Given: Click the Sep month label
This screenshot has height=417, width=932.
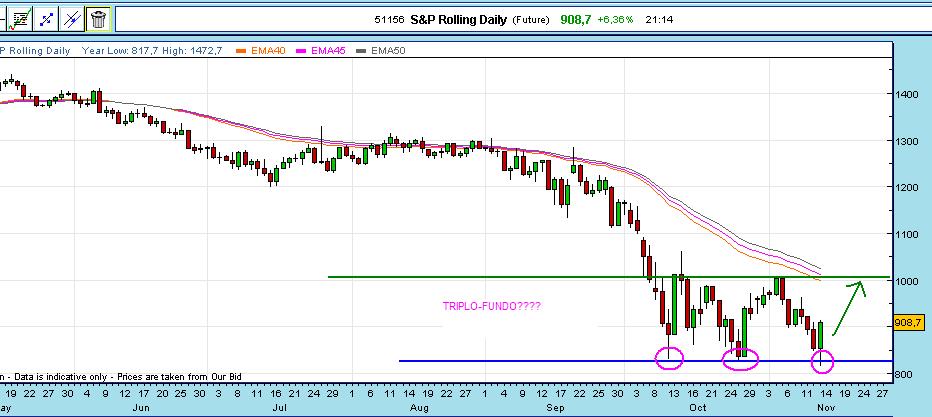Looking at the screenshot, I should (555, 407).
